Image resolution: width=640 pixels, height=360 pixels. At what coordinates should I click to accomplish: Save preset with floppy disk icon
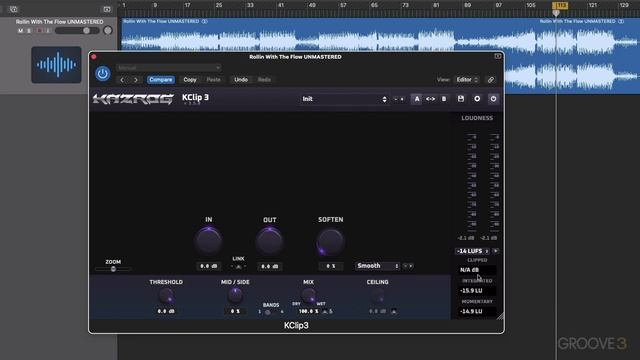(461, 99)
